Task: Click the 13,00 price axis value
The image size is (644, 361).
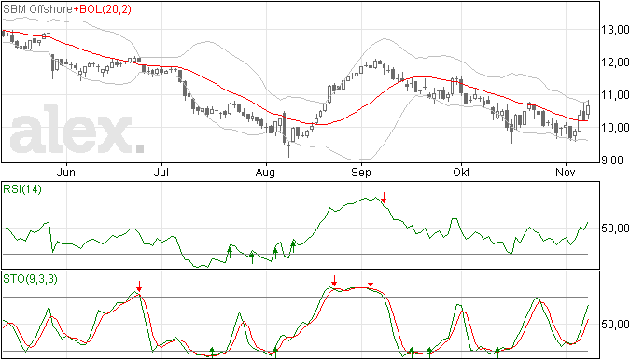Action: coord(615,30)
